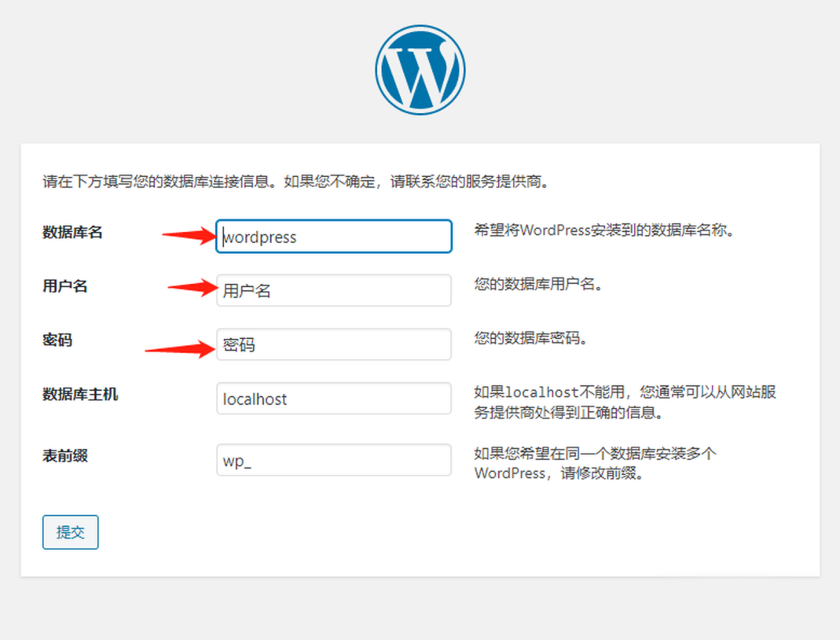Click the 用户名 username input field

click(x=334, y=291)
